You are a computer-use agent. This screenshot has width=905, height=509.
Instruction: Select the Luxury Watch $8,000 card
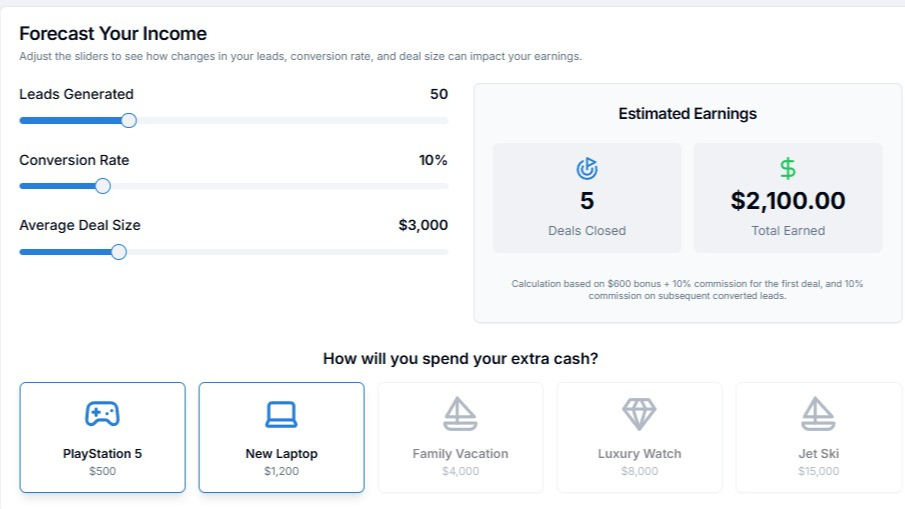[x=639, y=437]
